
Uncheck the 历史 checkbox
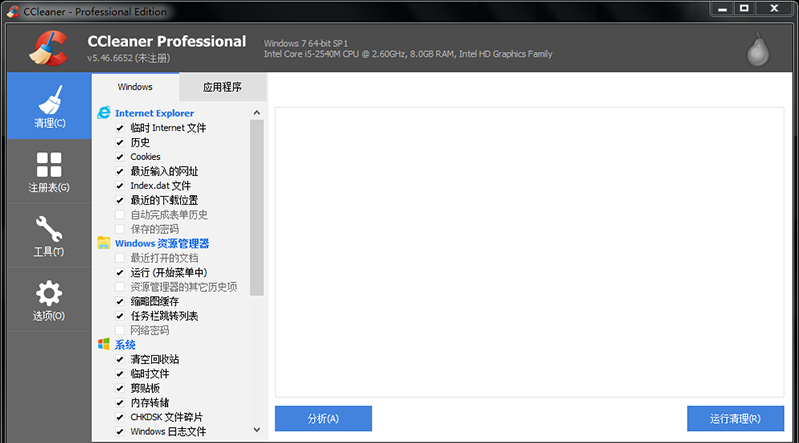tap(120, 142)
